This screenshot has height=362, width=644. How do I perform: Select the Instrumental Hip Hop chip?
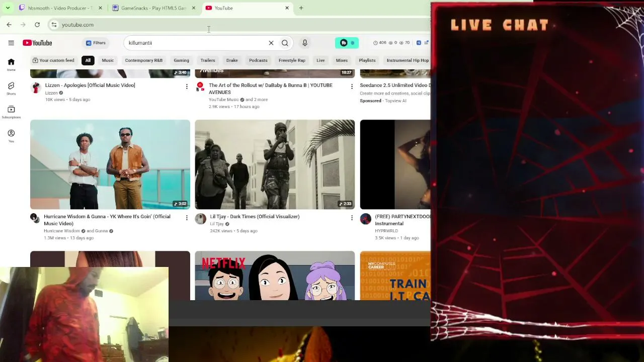point(408,60)
